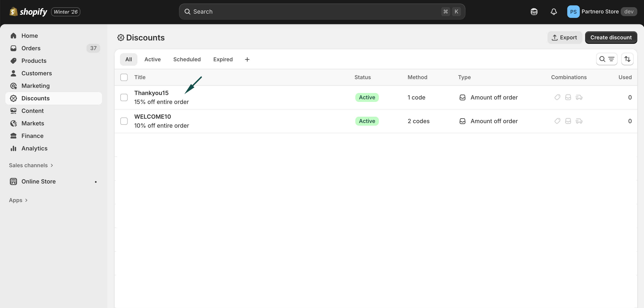Click the Shopify logo in the header
Screen dimensions: 644x308
(x=28, y=12)
